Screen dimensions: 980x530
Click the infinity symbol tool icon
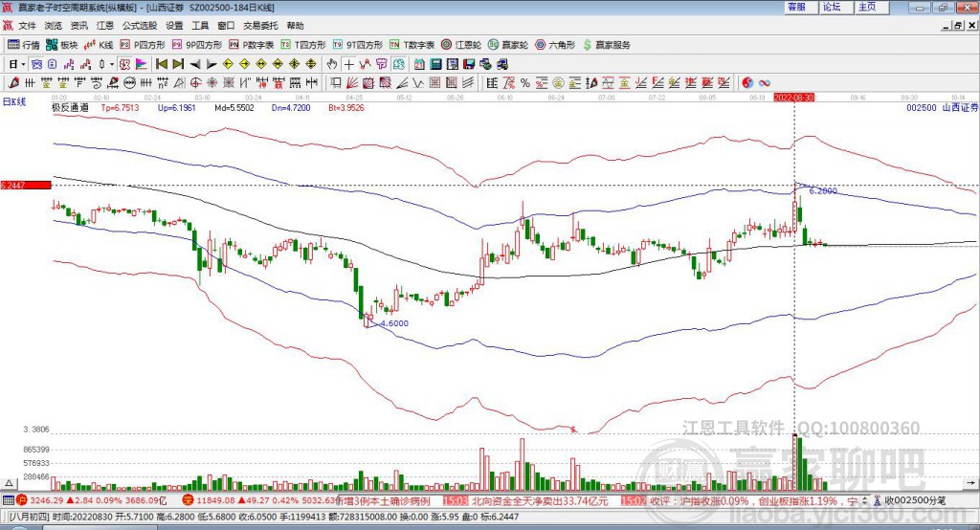(x=766, y=82)
